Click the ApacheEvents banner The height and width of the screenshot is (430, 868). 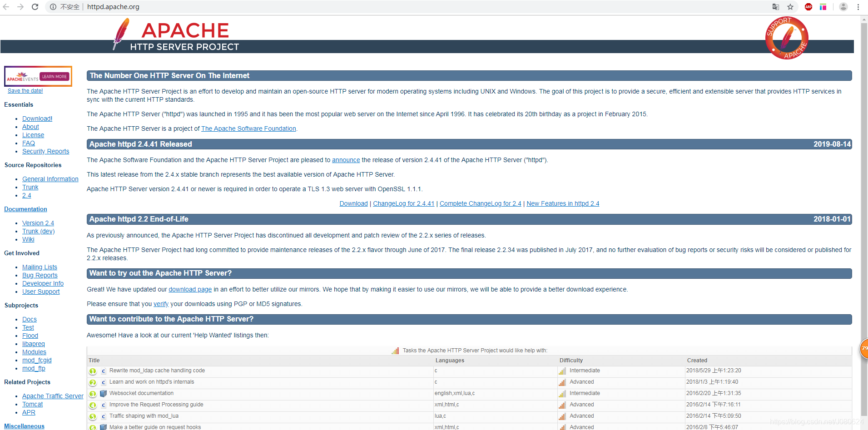[38, 76]
